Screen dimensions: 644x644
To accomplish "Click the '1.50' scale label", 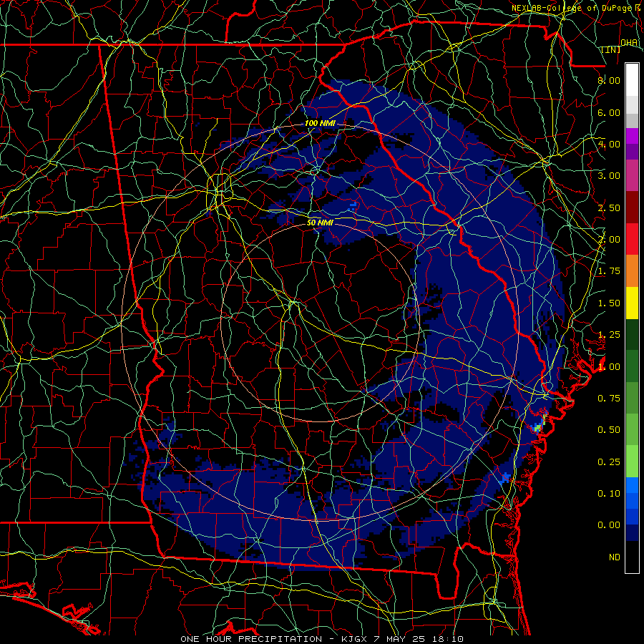I will click(609, 303).
